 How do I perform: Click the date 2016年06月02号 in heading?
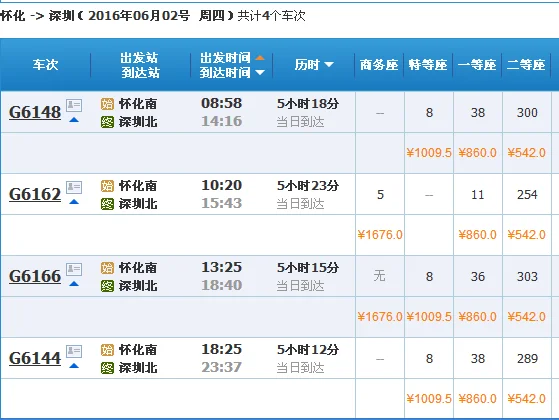[x=139, y=16]
